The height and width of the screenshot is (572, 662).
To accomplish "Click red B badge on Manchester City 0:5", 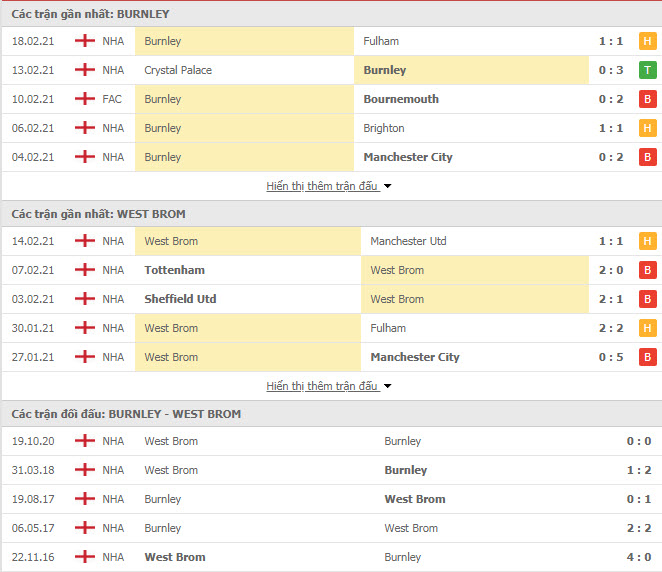I will tap(648, 357).
